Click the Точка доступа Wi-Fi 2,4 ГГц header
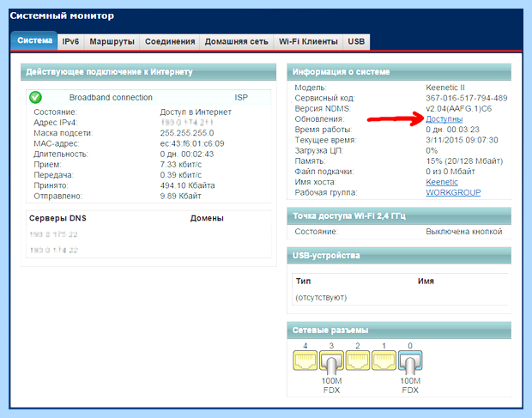The width and height of the screenshot is (532, 418). tap(399, 216)
